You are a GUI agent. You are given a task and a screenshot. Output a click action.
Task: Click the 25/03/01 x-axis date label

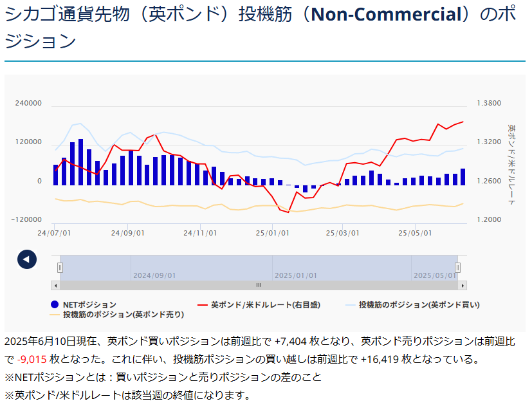342,232
